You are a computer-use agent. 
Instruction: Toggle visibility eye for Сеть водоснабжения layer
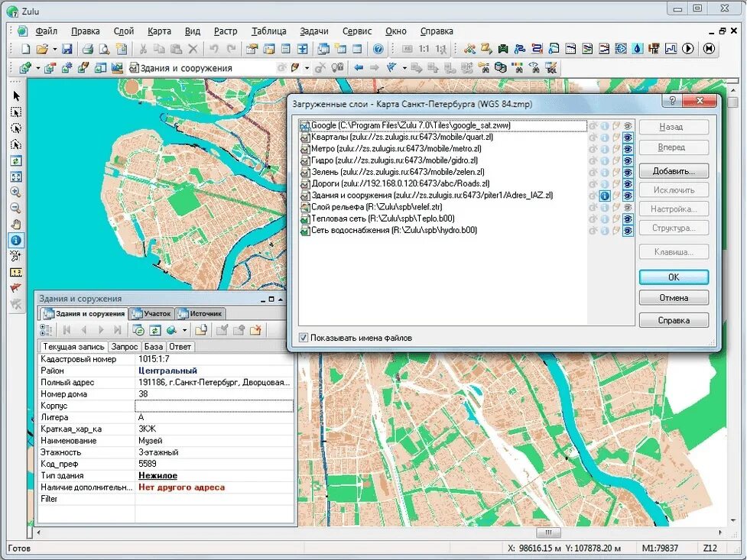(628, 231)
